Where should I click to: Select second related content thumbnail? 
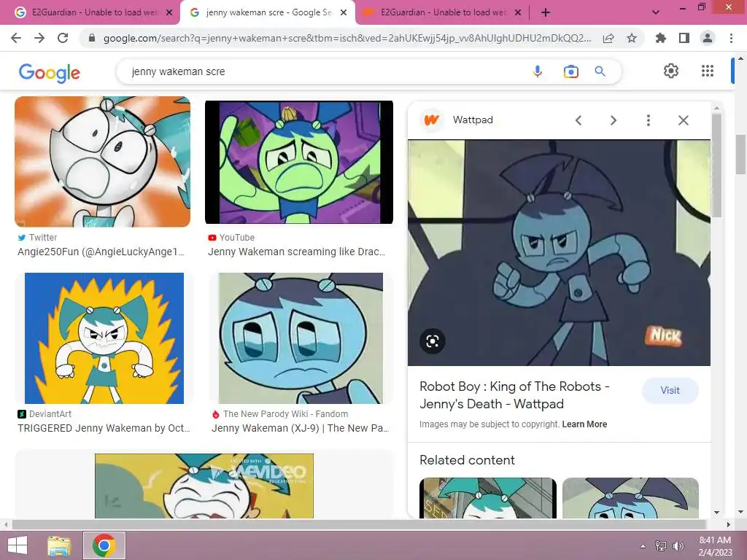tap(630, 498)
